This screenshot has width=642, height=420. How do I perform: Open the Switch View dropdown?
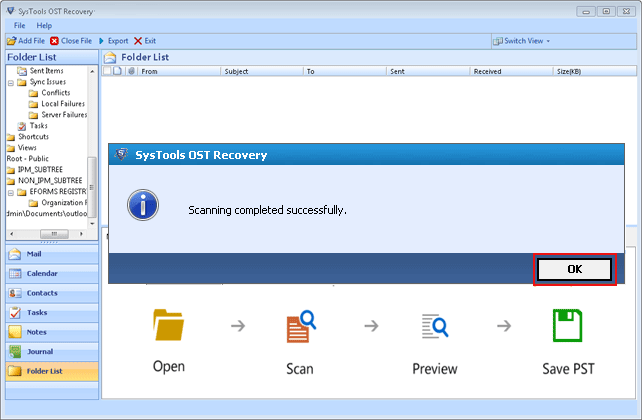click(x=522, y=41)
